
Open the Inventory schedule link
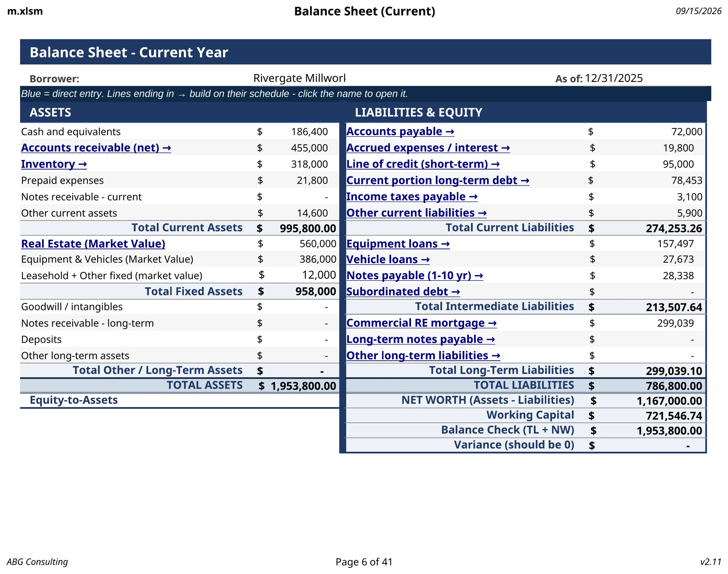(54, 164)
